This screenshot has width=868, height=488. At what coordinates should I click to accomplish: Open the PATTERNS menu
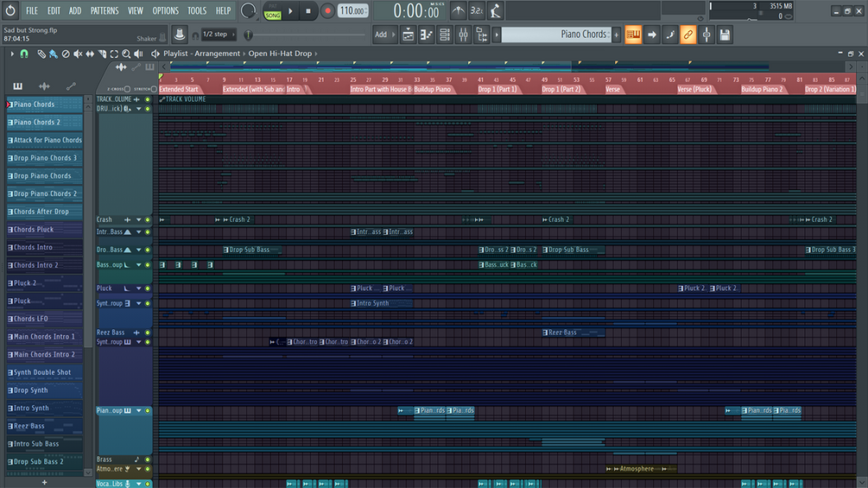pyautogui.click(x=105, y=10)
